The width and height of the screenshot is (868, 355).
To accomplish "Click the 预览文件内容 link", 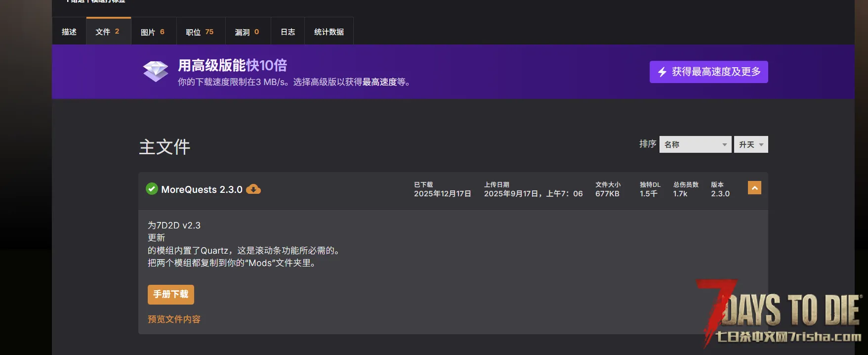I will tap(174, 319).
